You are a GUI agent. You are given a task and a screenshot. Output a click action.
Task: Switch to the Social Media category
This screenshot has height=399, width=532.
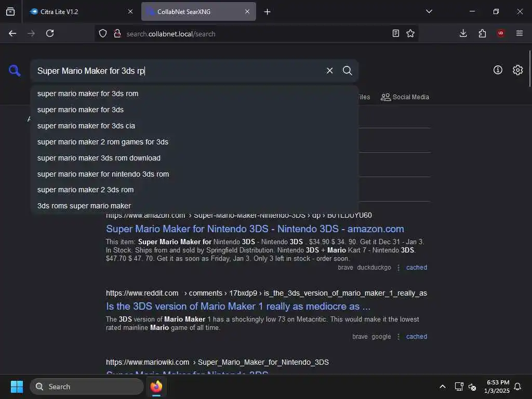click(405, 97)
